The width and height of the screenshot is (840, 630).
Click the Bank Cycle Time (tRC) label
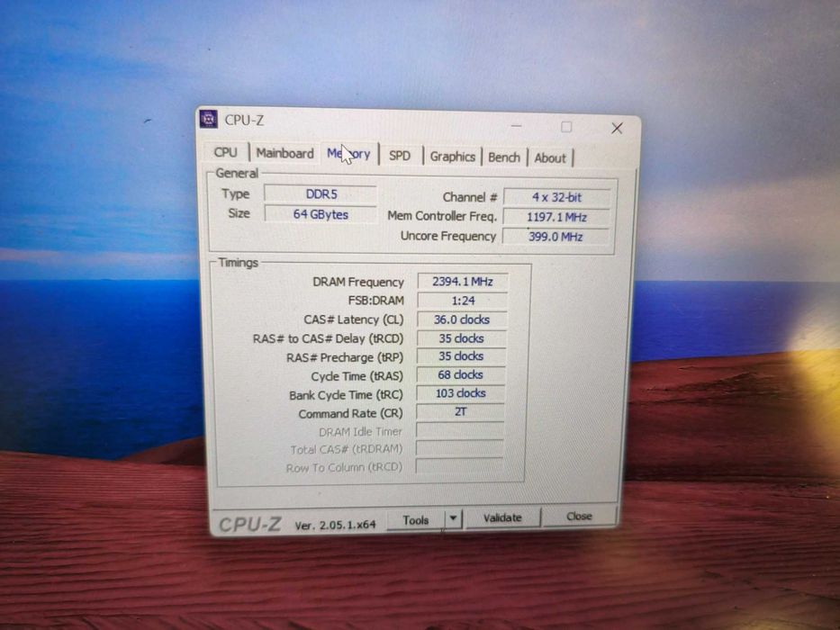(346, 395)
